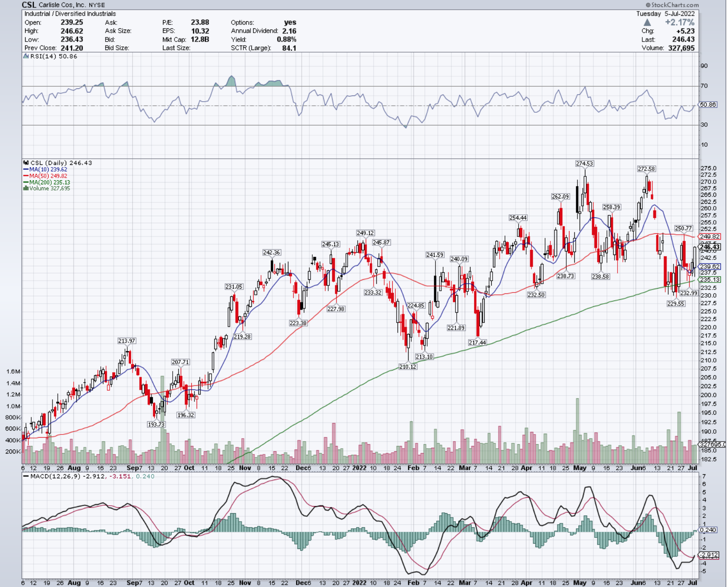Click the 254.44 price label

coord(518,217)
